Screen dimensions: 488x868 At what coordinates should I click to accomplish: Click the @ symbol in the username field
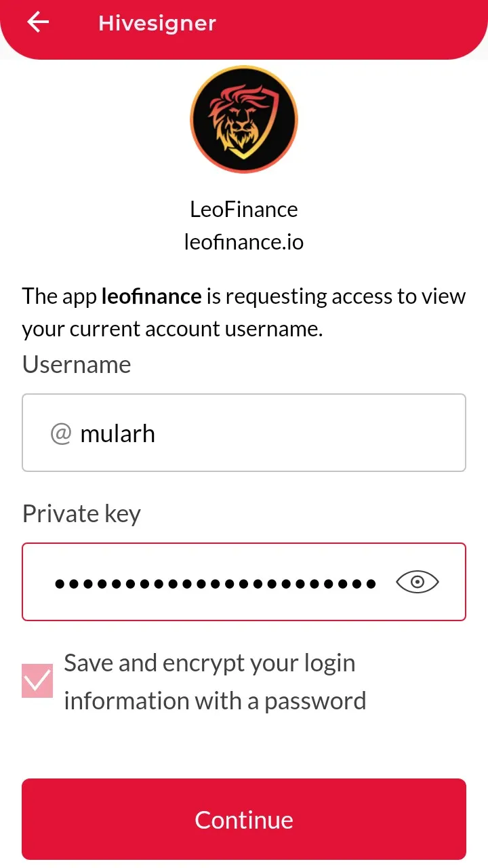(x=61, y=433)
